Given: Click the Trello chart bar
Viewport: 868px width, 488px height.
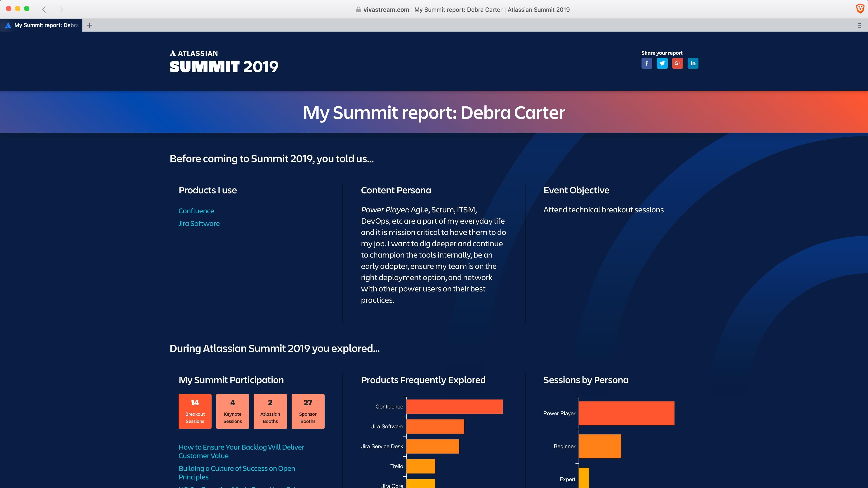Looking at the screenshot, I should (x=421, y=466).
